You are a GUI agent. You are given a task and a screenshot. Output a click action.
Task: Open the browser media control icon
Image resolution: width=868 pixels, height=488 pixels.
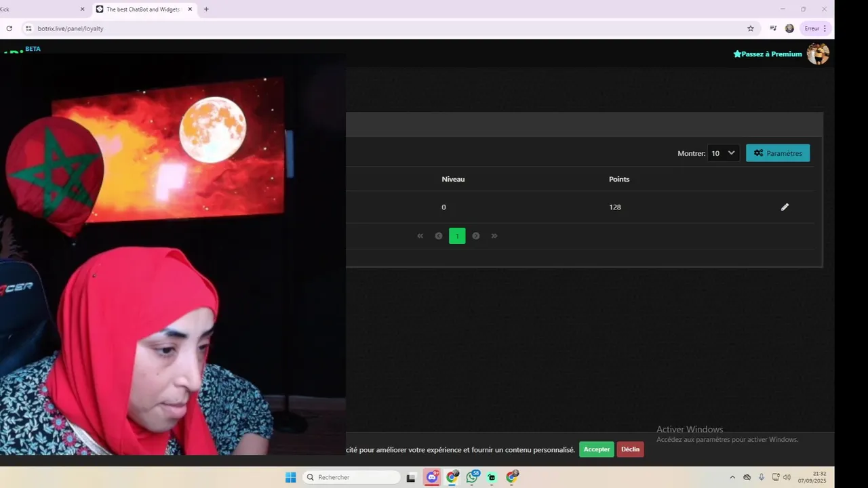point(773,28)
